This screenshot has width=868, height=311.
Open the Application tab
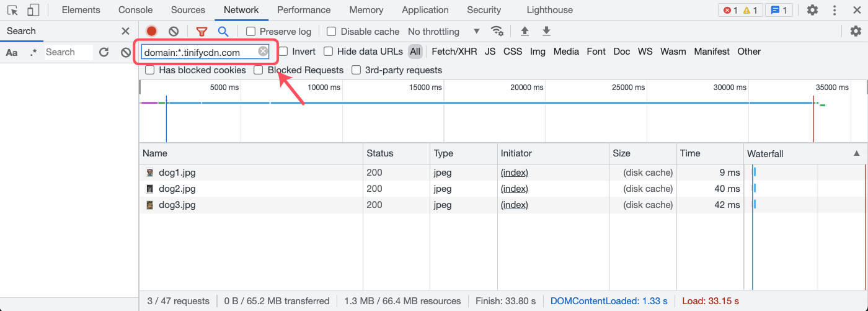425,10
